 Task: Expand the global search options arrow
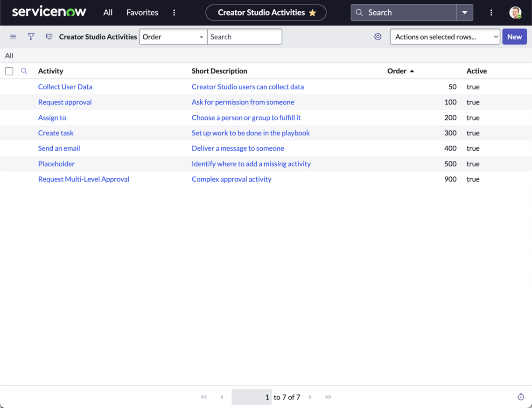point(464,13)
